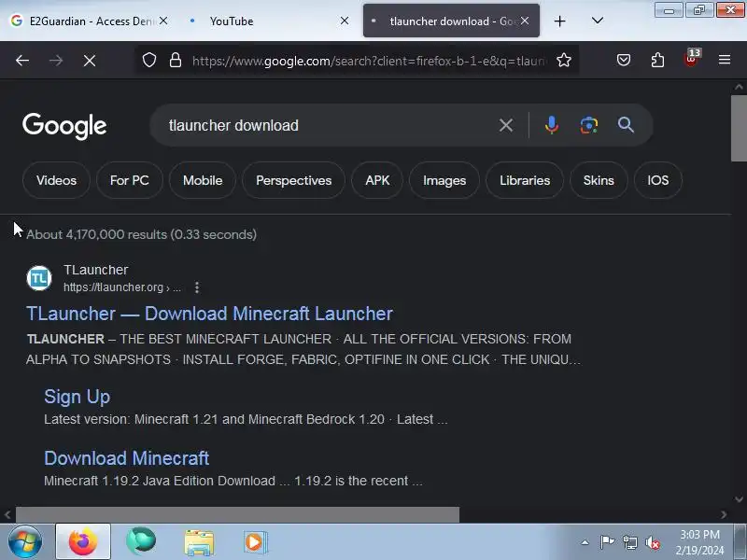Close the tlauncher download tab
Screen dimensions: 747x560
pos(525,21)
